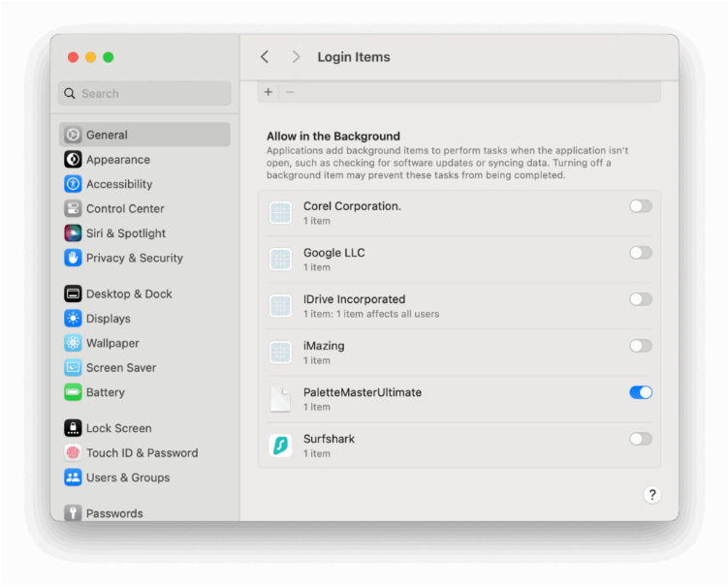Click the Privacy hand icon

[x=73, y=258]
